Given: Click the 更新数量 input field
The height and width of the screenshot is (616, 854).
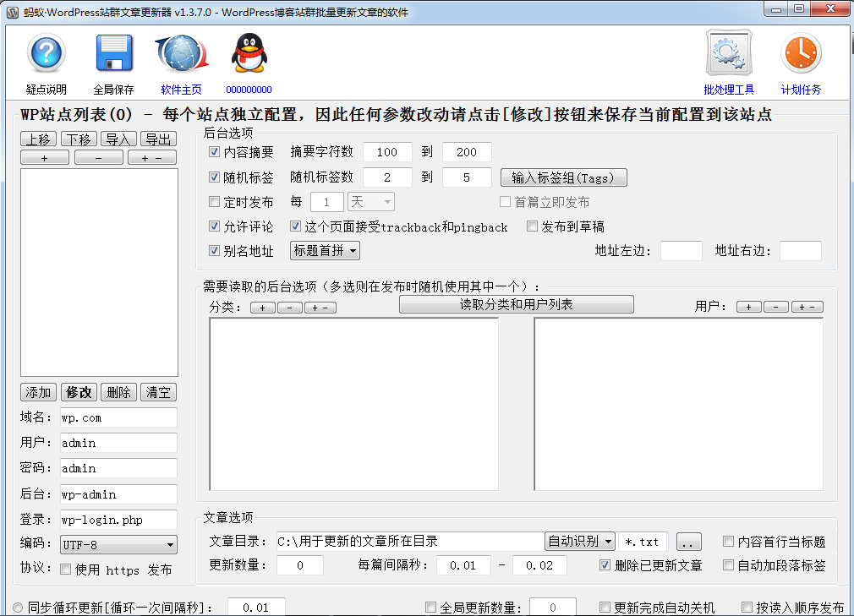Looking at the screenshot, I should point(300,564).
